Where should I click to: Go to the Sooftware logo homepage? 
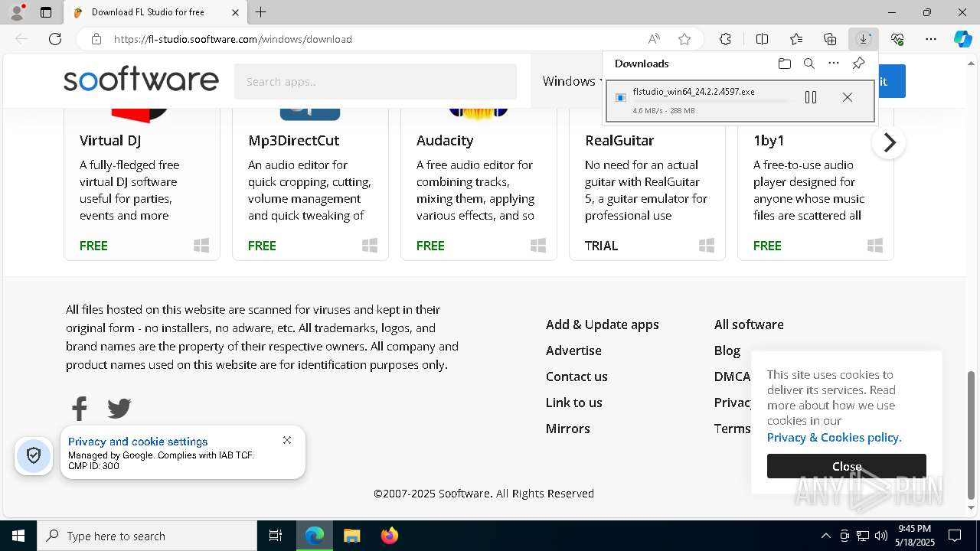pyautogui.click(x=141, y=80)
